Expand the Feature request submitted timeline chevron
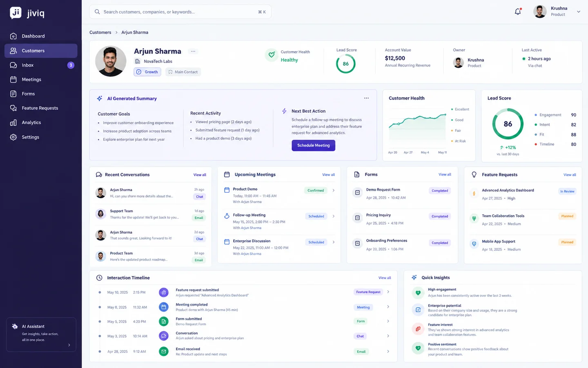The height and width of the screenshot is (368, 588). [x=388, y=292]
